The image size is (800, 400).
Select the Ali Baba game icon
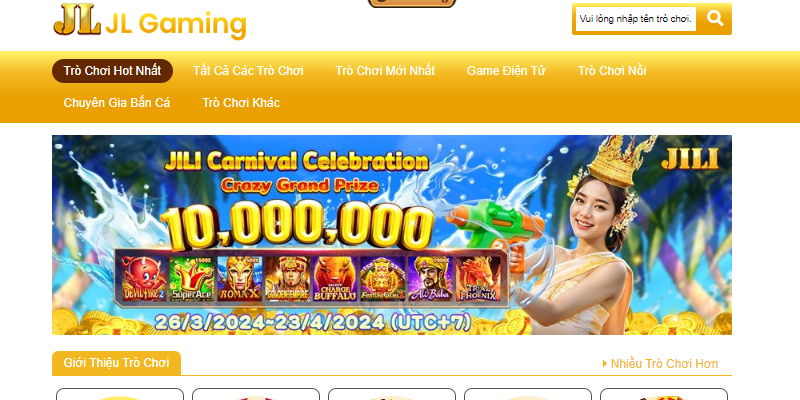click(x=430, y=278)
